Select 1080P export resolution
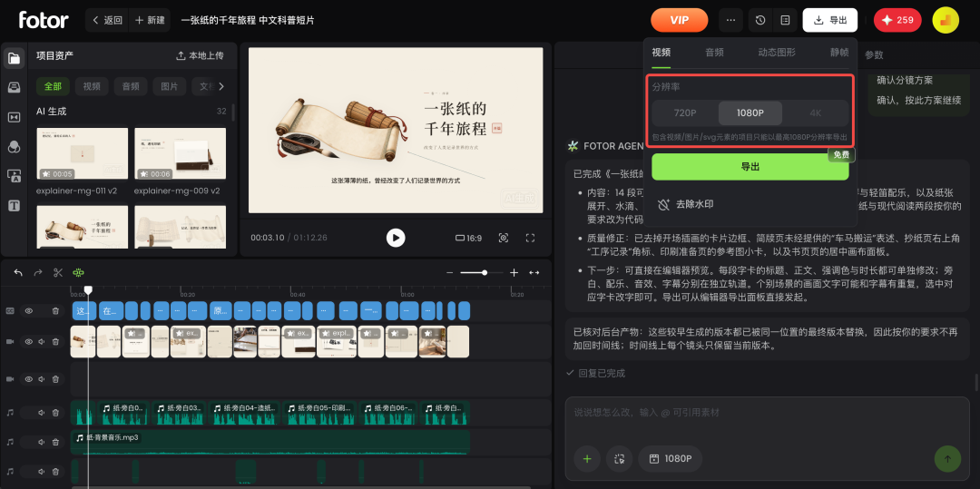 [750, 113]
